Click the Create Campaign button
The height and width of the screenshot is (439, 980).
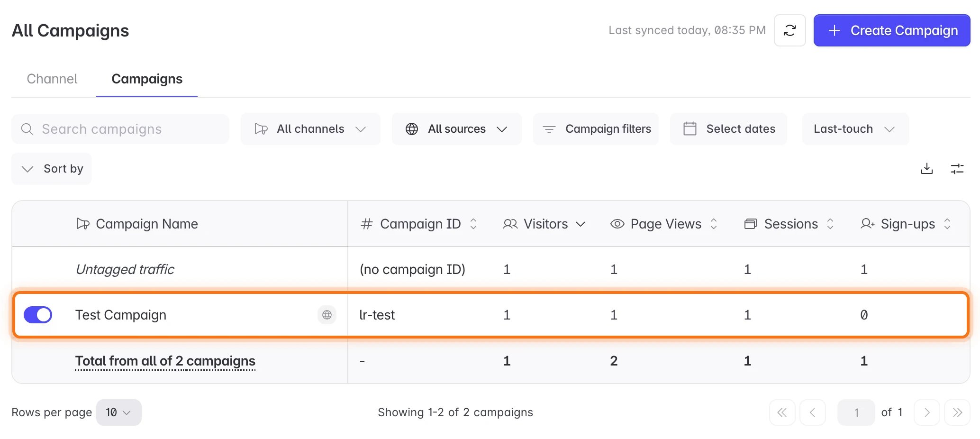[x=892, y=30]
